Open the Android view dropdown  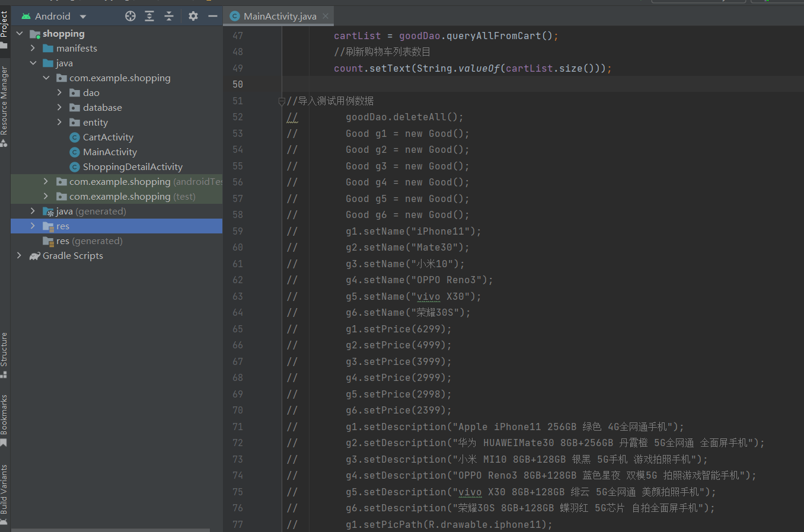click(x=83, y=17)
